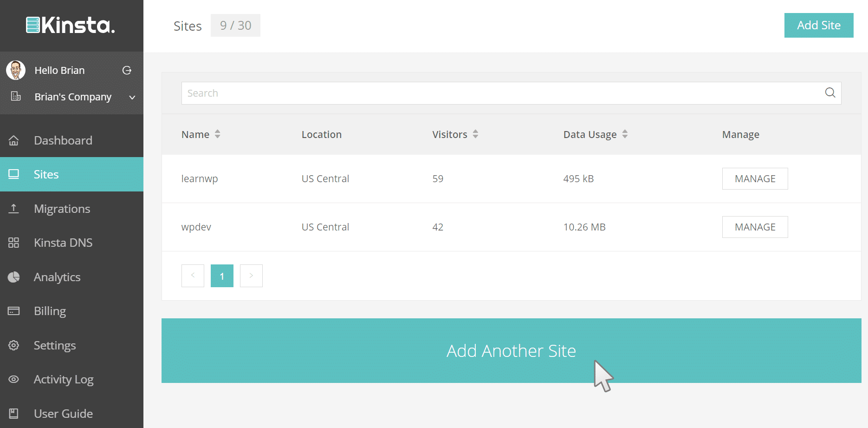This screenshot has height=428, width=868.
Task: Click US Central in the learnwp row
Action: pos(325,178)
